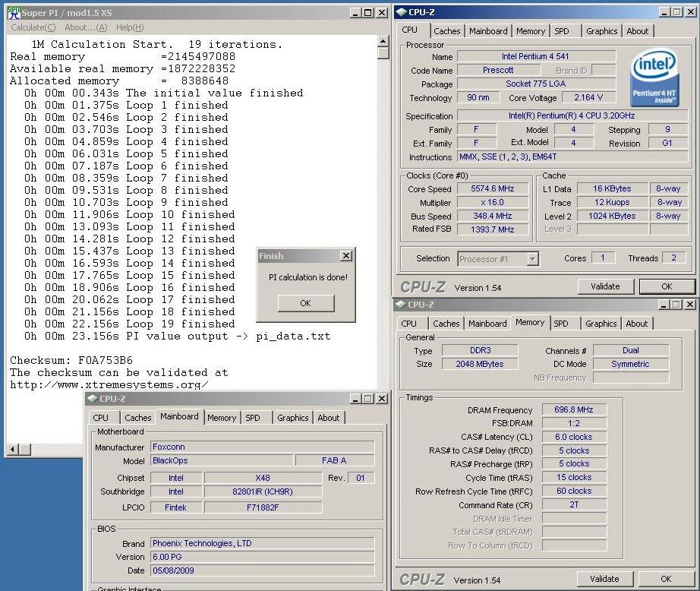The height and width of the screenshot is (591, 700).
Task: Select About tab in Memory CPU-Z window
Action: (637, 324)
